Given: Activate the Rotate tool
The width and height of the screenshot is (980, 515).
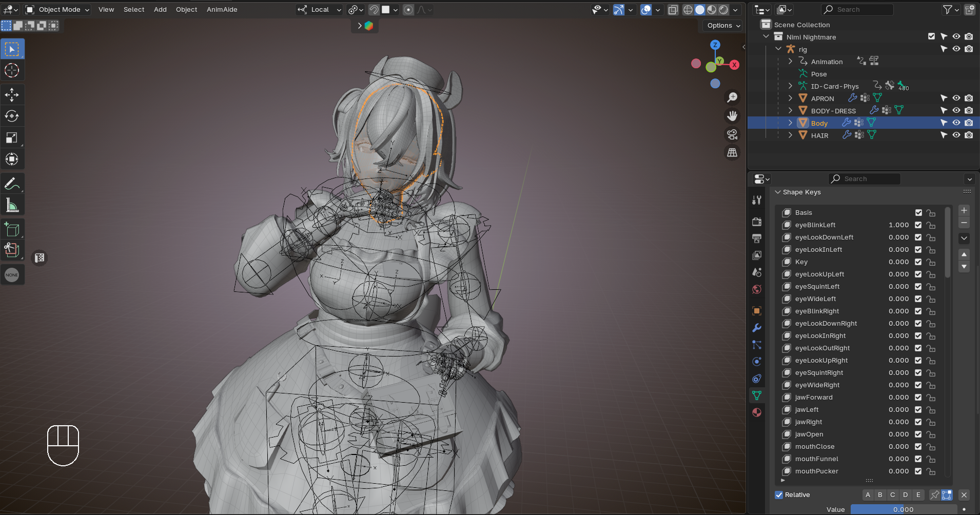Looking at the screenshot, I should click(12, 116).
